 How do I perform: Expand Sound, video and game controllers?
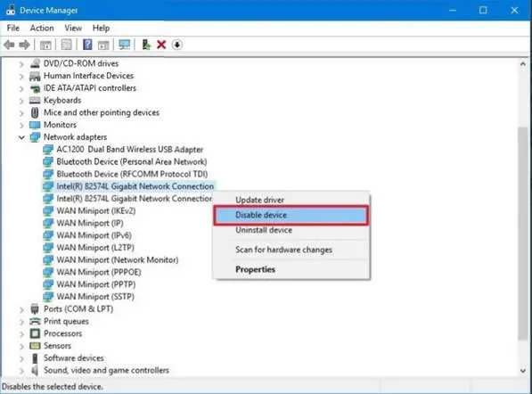[x=21, y=371]
